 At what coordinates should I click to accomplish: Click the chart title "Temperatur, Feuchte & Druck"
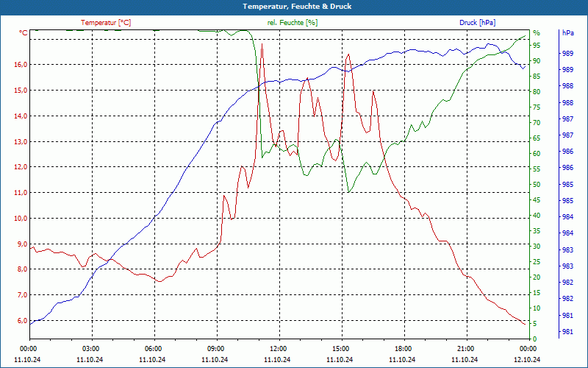(x=297, y=7)
